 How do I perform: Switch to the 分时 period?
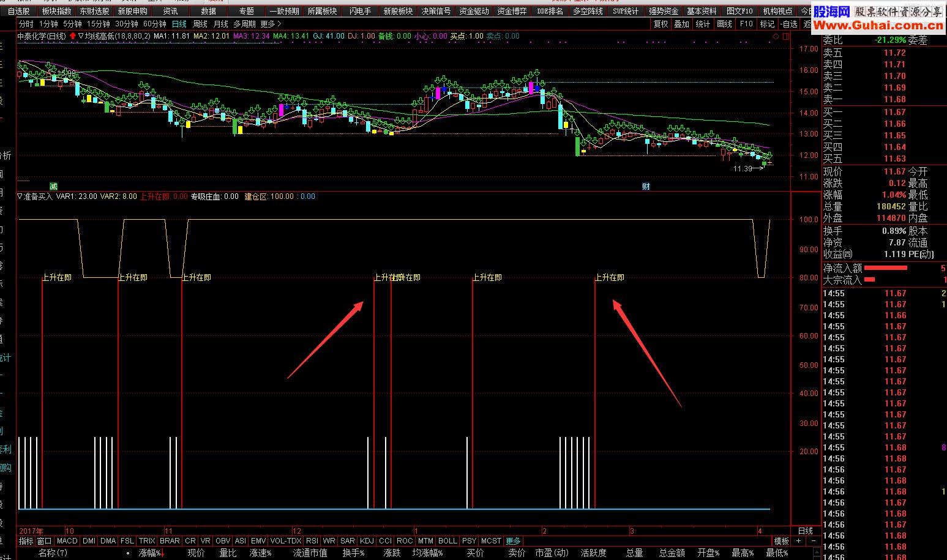click(x=26, y=24)
